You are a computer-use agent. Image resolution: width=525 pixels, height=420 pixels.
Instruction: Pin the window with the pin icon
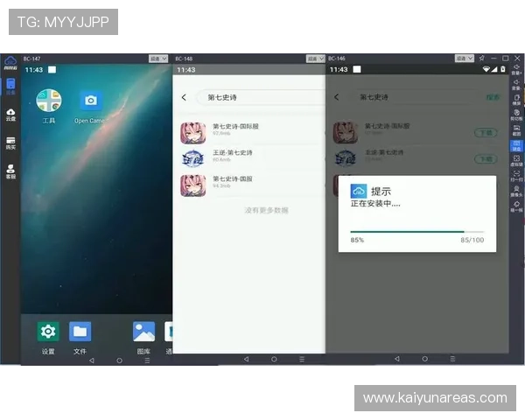[481, 59]
